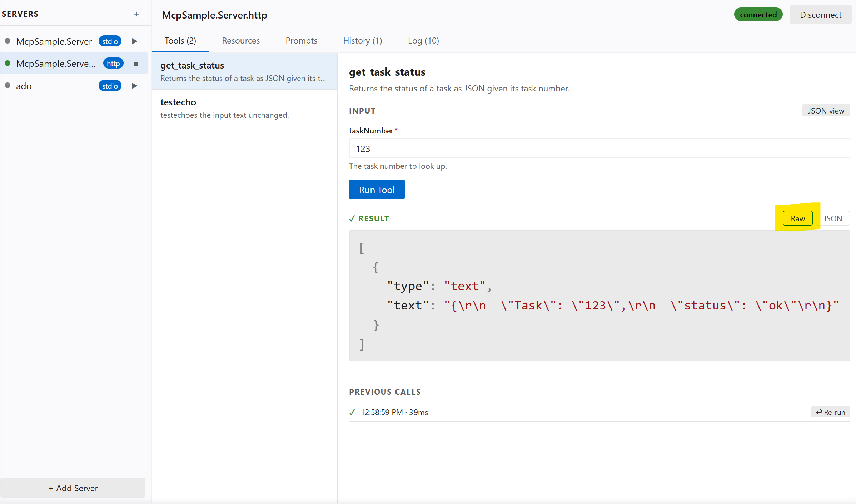
Task: Click the stdio badge next to ado
Action: point(110,86)
